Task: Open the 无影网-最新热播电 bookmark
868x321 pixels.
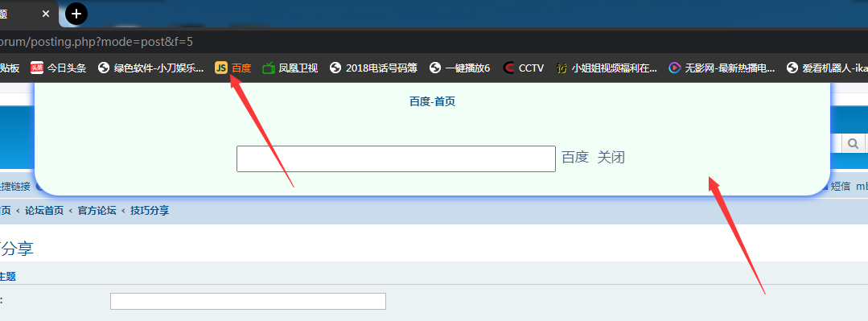Action: [722, 68]
